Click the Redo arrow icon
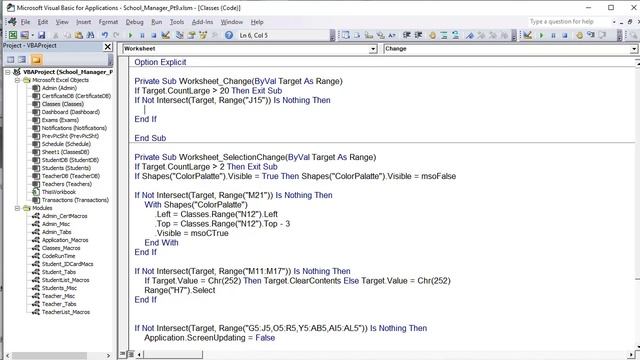640x360 pixels. (x=116, y=36)
